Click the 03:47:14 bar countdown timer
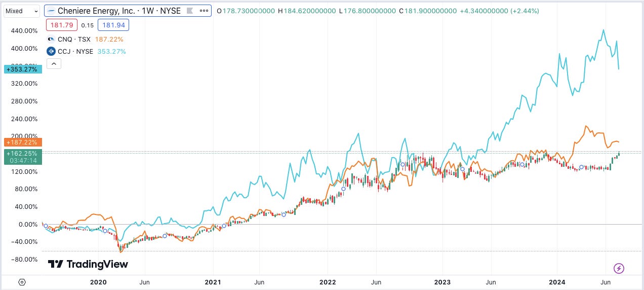This screenshot has height=290, width=644. pos(23,160)
